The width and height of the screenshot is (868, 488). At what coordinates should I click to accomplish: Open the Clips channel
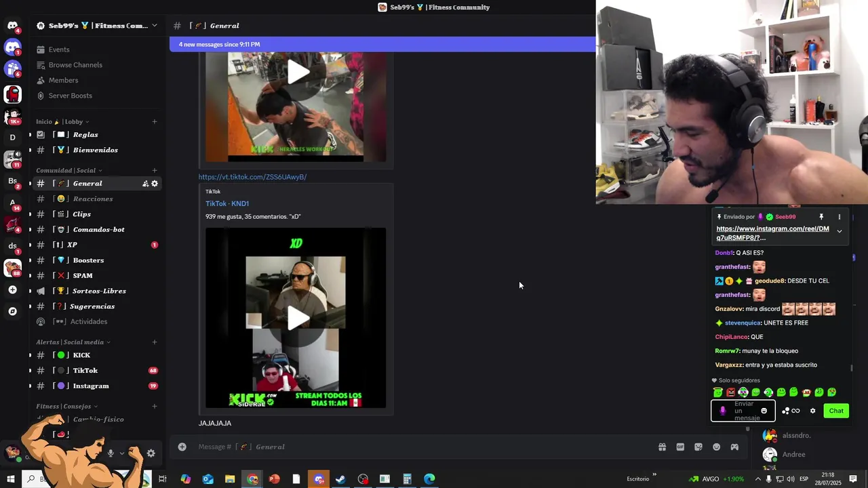click(97, 214)
